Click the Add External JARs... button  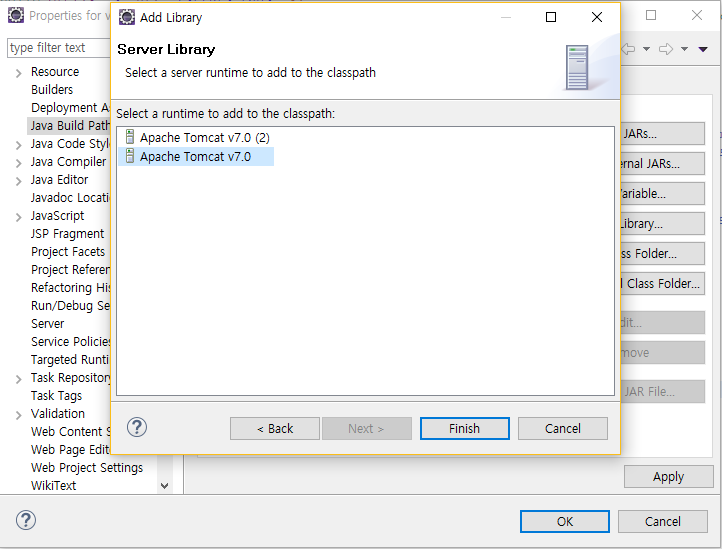663,164
